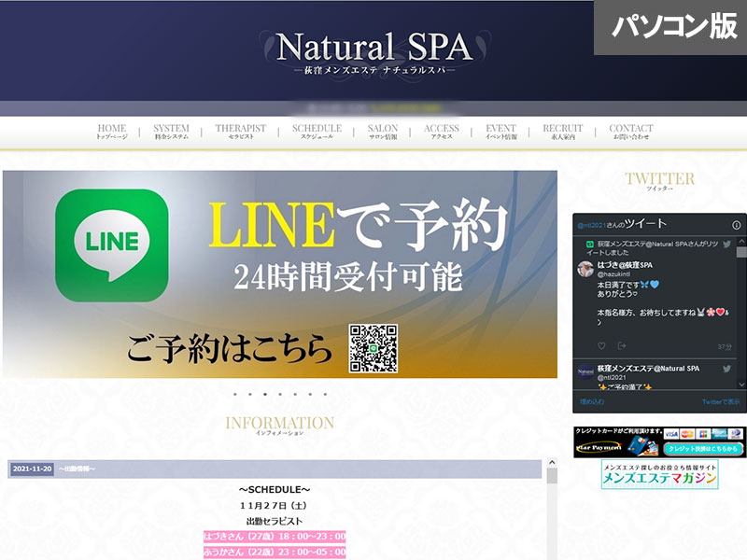
Task: Click the Twitterで表示 link
Action: 720,402
